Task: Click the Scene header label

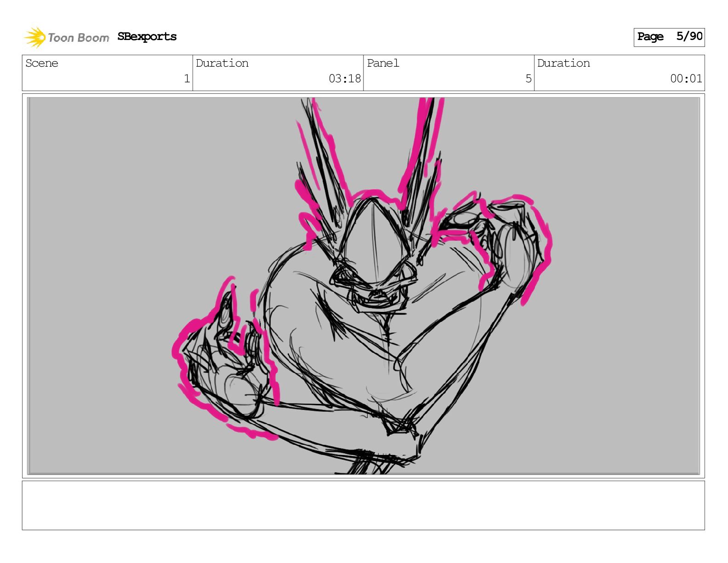Action: 42,63
